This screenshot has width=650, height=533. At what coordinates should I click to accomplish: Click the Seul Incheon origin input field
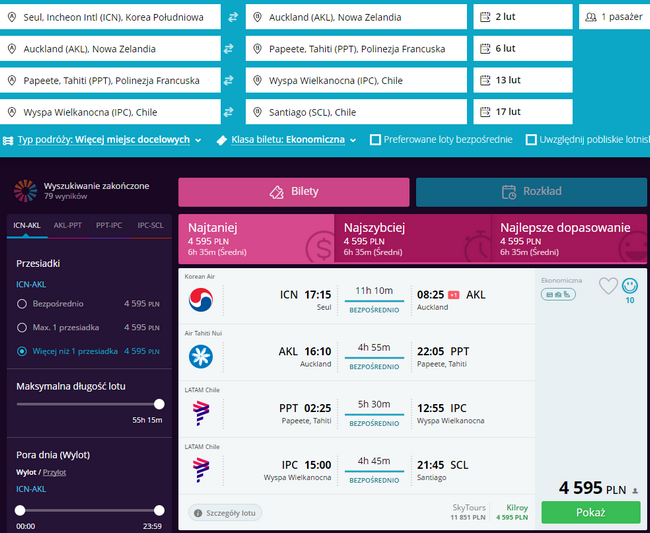pos(110,17)
